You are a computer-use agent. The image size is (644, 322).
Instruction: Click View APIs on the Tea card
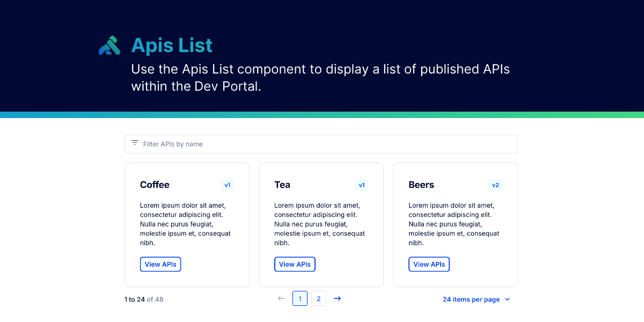click(x=294, y=264)
